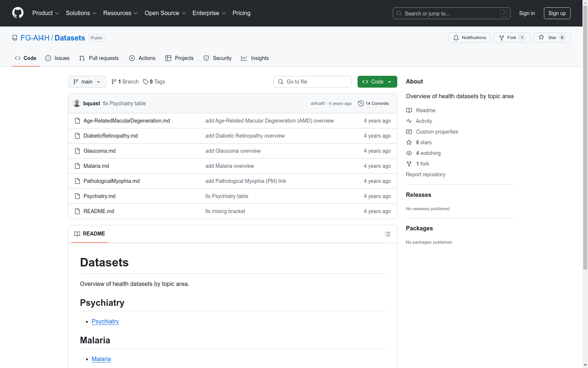Open commit message 'fix mising bracket'
Screen dimensions: 588x368
coord(225,211)
